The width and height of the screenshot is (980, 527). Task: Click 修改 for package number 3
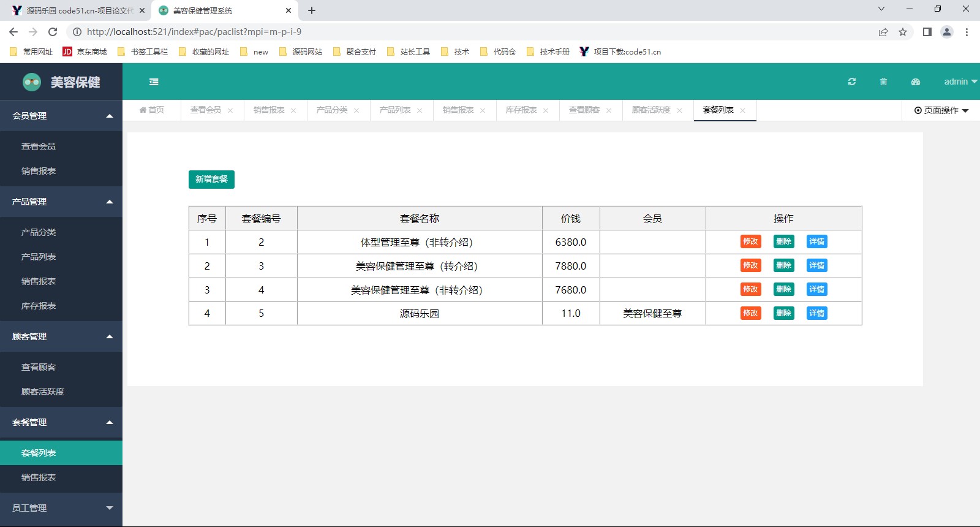coord(750,265)
